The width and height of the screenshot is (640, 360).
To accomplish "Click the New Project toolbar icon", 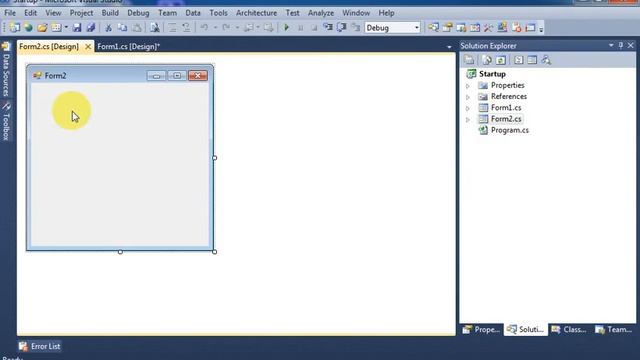I will [15, 28].
